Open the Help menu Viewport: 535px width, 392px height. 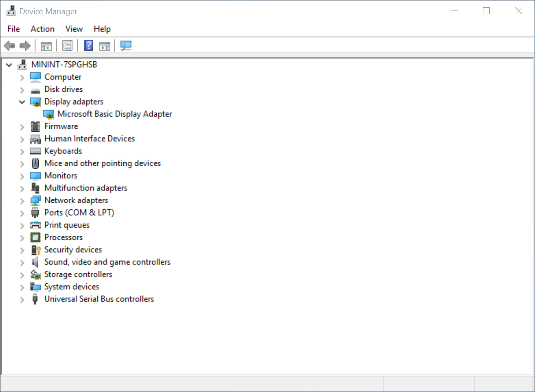click(102, 29)
